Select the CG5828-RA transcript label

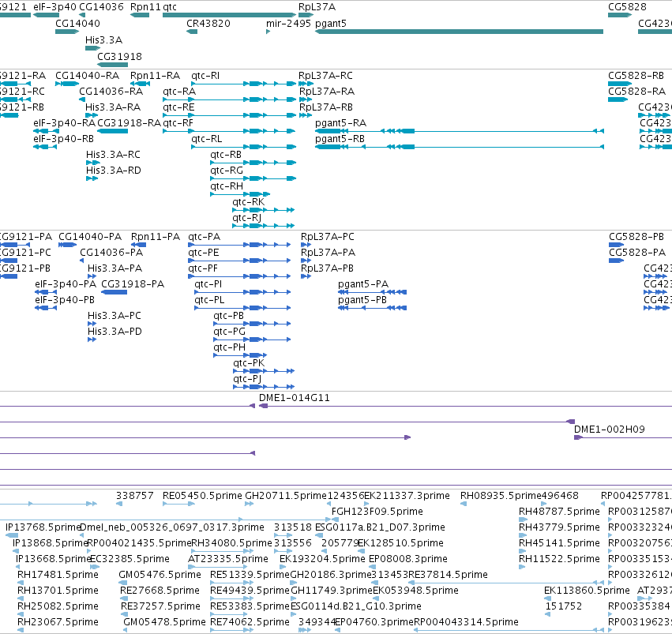pos(636,92)
